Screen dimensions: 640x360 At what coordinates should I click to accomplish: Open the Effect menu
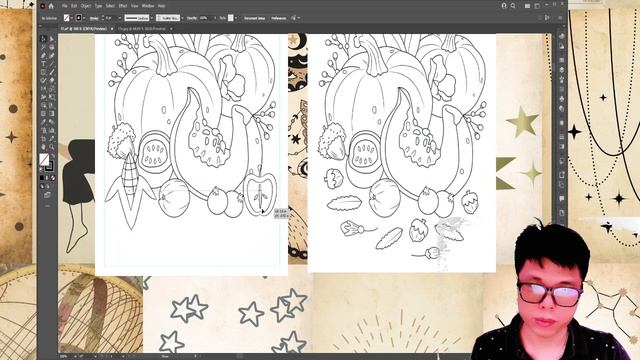tap(123, 6)
